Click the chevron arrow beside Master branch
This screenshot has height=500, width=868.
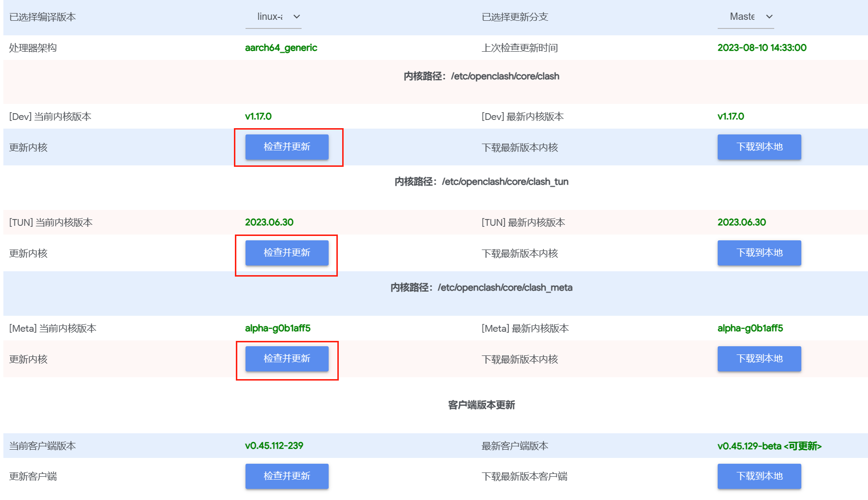click(x=769, y=16)
